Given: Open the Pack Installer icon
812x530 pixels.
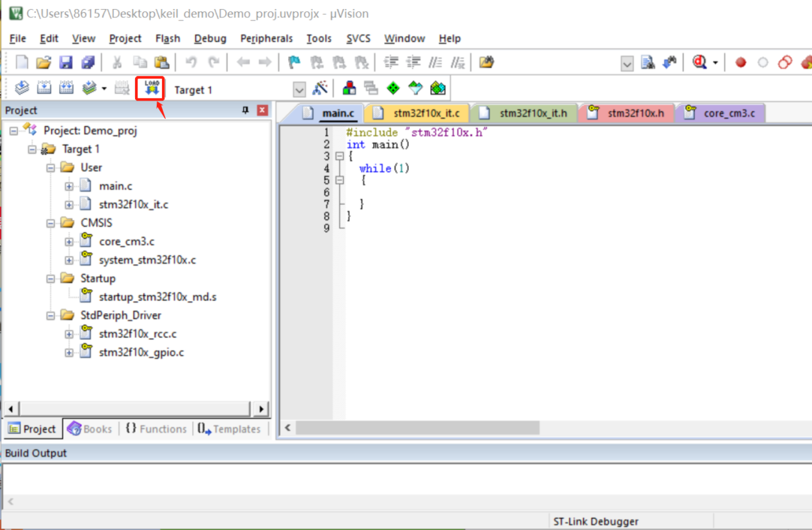Looking at the screenshot, I should click(x=438, y=88).
